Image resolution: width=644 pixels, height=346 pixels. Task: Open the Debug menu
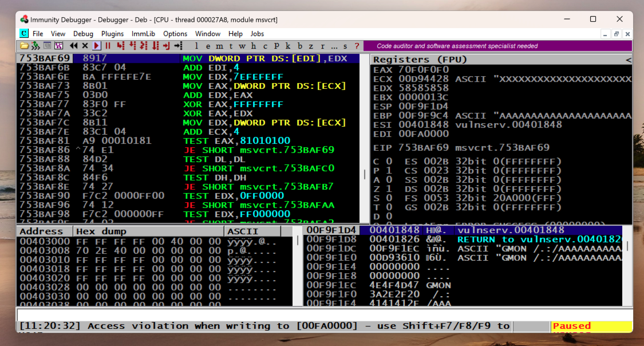[x=83, y=34]
